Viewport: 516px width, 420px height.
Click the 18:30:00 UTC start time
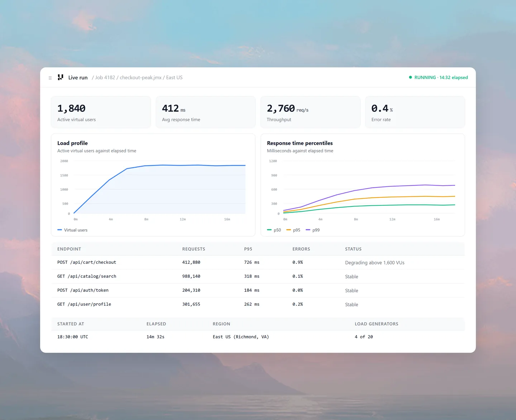(73, 337)
